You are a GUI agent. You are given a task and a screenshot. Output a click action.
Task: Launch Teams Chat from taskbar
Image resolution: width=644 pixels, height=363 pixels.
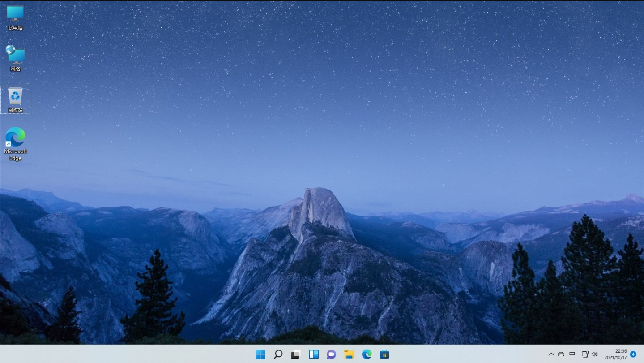[x=331, y=354]
